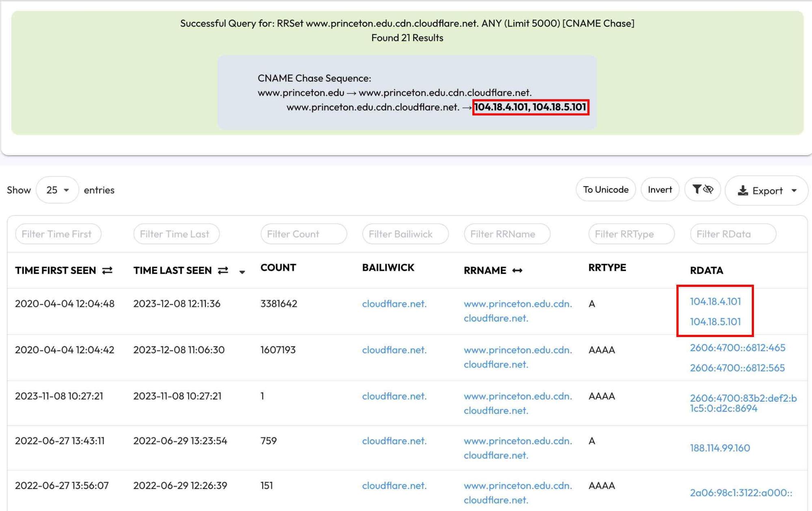Screen dimensions: 812x511
Task: Enable Invert filtering
Action: [659, 189]
